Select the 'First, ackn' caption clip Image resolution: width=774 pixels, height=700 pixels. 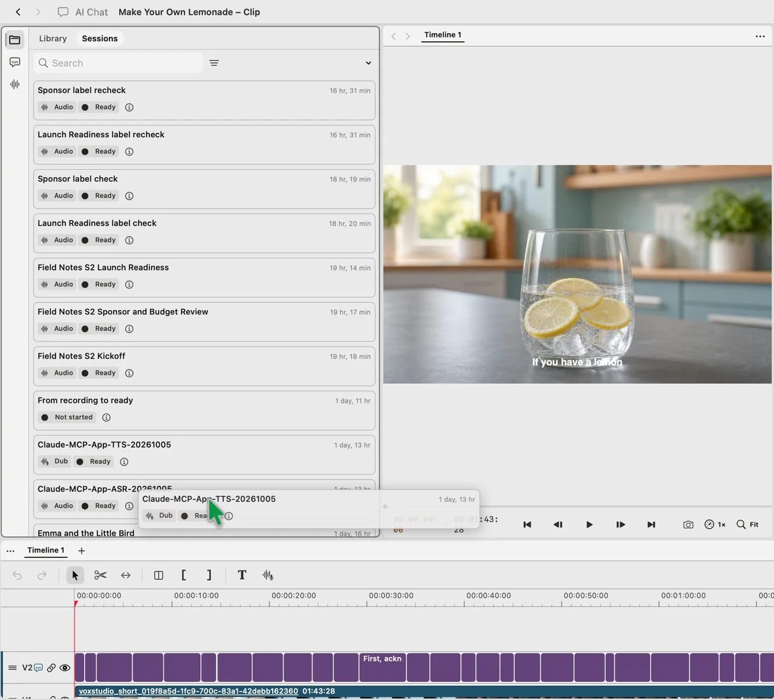pyautogui.click(x=382, y=667)
